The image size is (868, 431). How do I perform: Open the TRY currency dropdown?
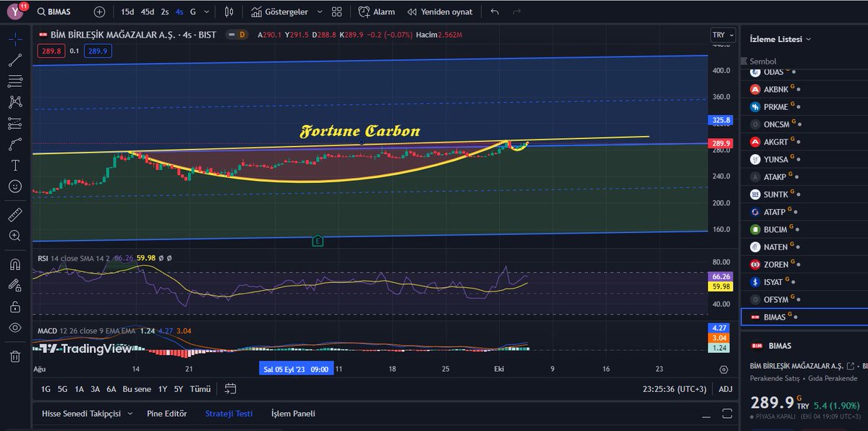pos(723,35)
